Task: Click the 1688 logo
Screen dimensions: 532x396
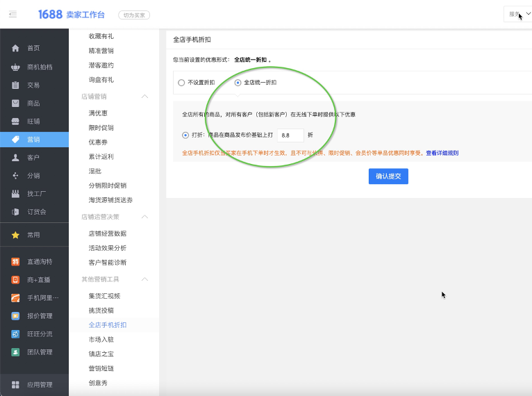Action: pyautogui.click(x=50, y=15)
